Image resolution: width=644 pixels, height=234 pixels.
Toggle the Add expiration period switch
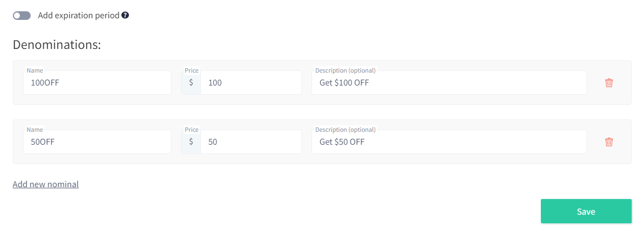point(22,16)
